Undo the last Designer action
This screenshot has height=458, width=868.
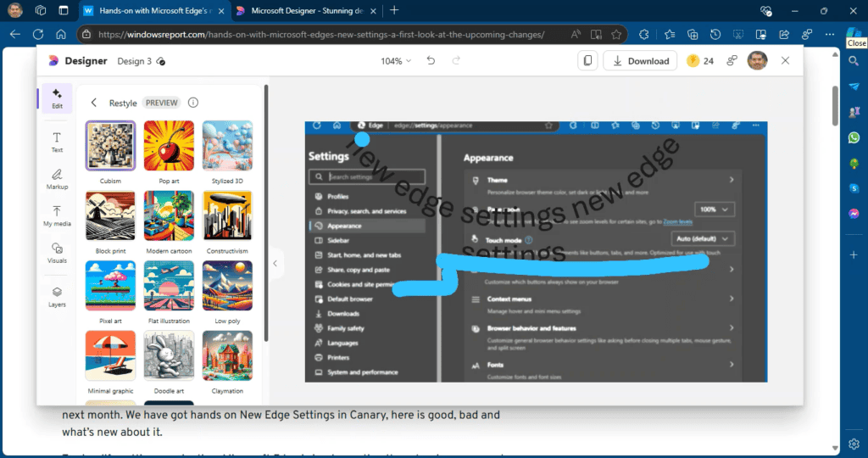[431, 61]
